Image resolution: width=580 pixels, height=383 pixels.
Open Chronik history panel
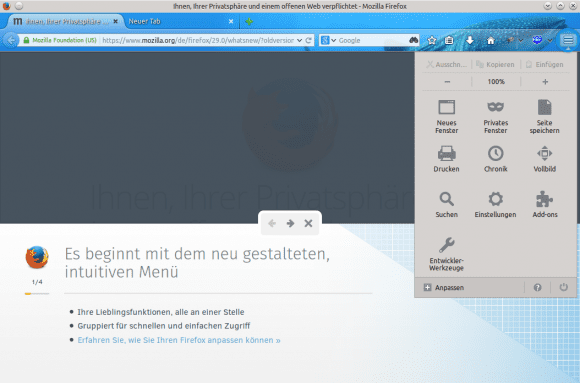496,159
